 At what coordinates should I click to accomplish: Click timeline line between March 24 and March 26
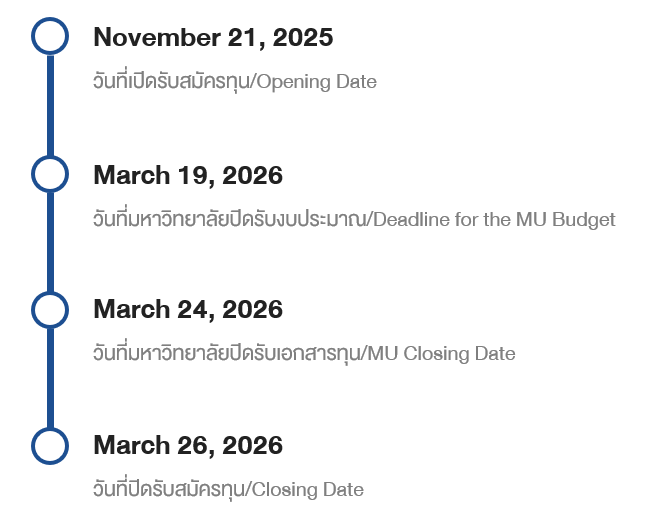pos(50,377)
